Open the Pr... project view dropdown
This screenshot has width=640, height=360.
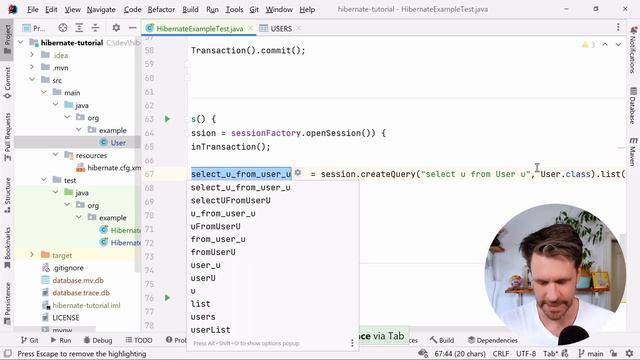point(34,28)
